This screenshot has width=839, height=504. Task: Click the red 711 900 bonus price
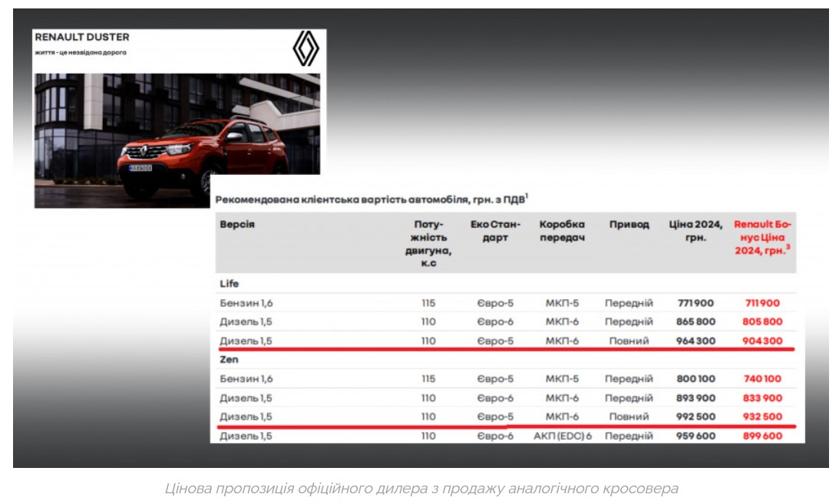tap(762, 303)
